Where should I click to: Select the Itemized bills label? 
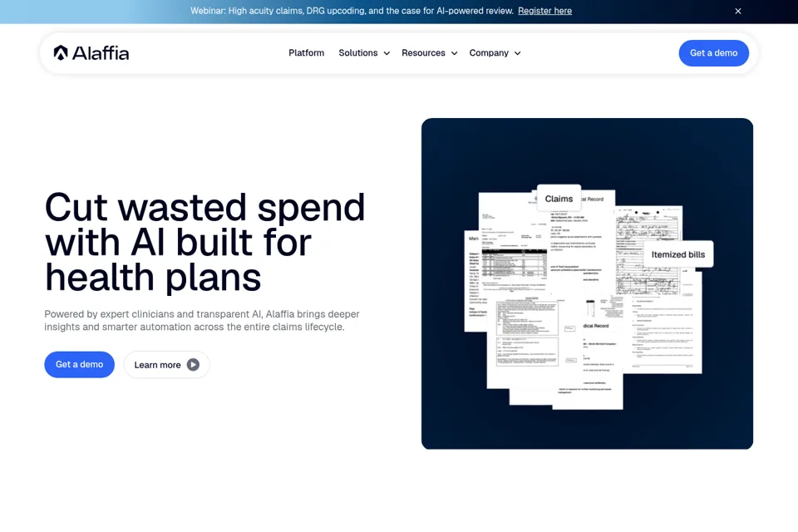pyautogui.click(x=678, y=254)
